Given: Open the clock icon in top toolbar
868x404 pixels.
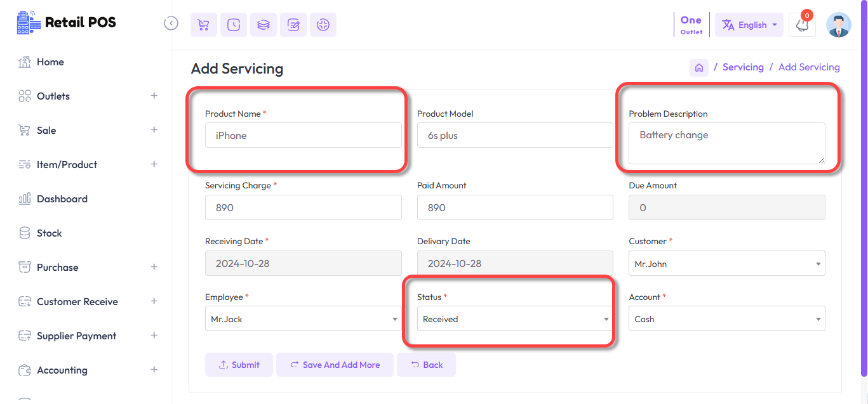Looking at the screenshot, I should point(234,25).
